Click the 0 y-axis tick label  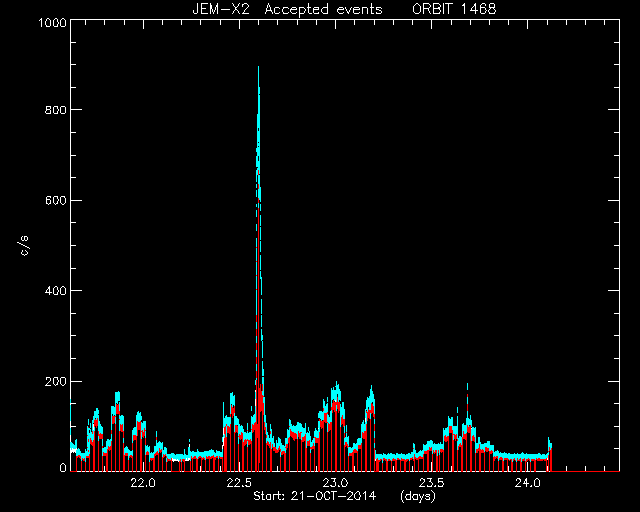[x=63, y=467]
